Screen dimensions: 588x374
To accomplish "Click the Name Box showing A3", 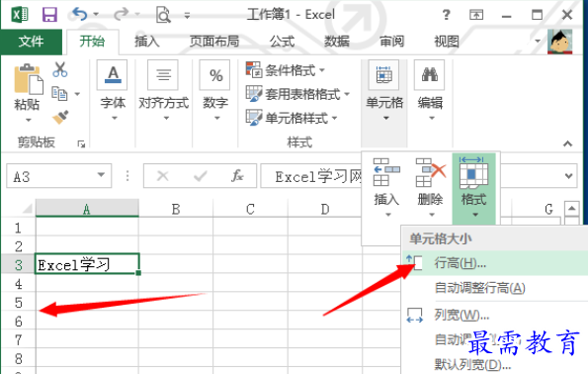I will click(x=59, y=176).
